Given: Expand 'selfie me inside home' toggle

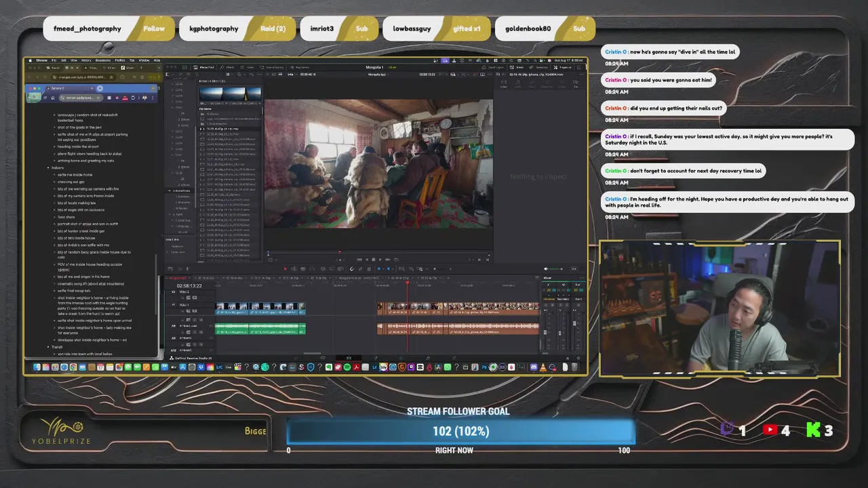Looking at the screenshot, I should 54,174.
